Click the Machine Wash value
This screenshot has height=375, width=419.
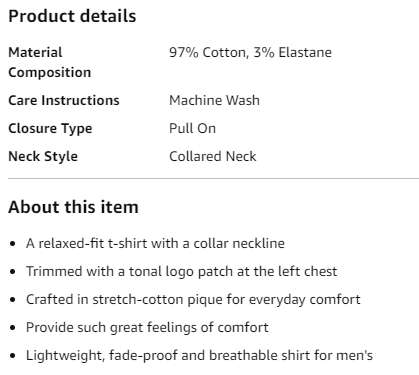point(214,100)
